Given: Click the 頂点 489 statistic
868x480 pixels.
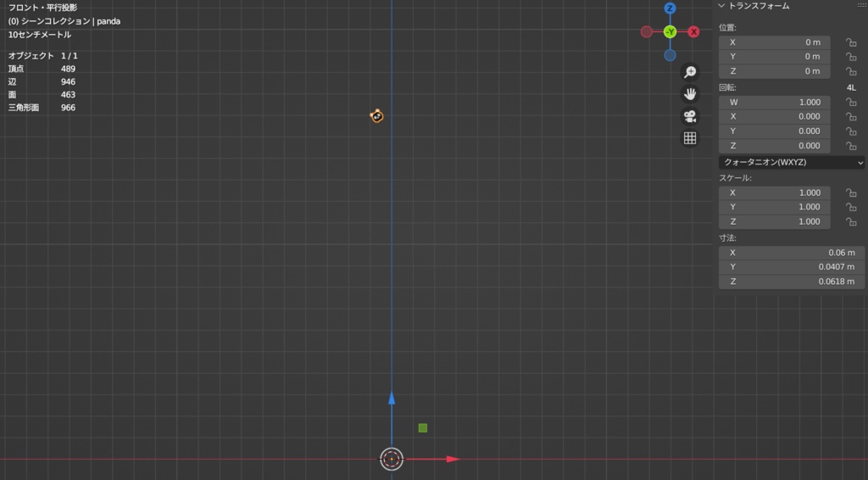Looking at the screenshot, I should (x=42, y=69).
